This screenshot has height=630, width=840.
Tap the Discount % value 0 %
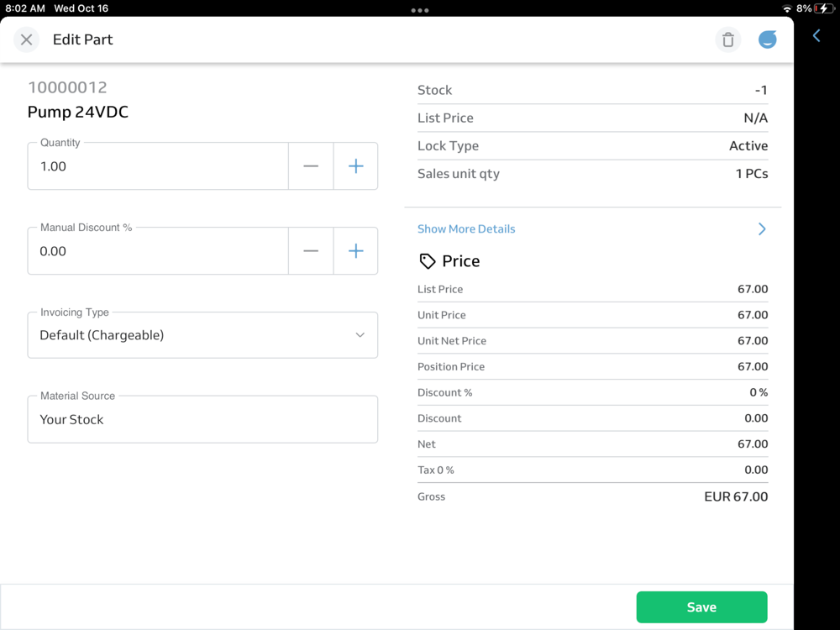coord(759,392)
